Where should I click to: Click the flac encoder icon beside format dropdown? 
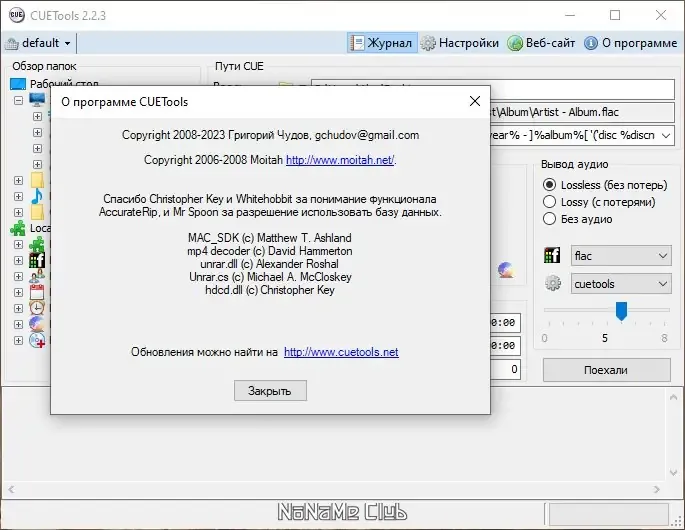click(552, 256)
